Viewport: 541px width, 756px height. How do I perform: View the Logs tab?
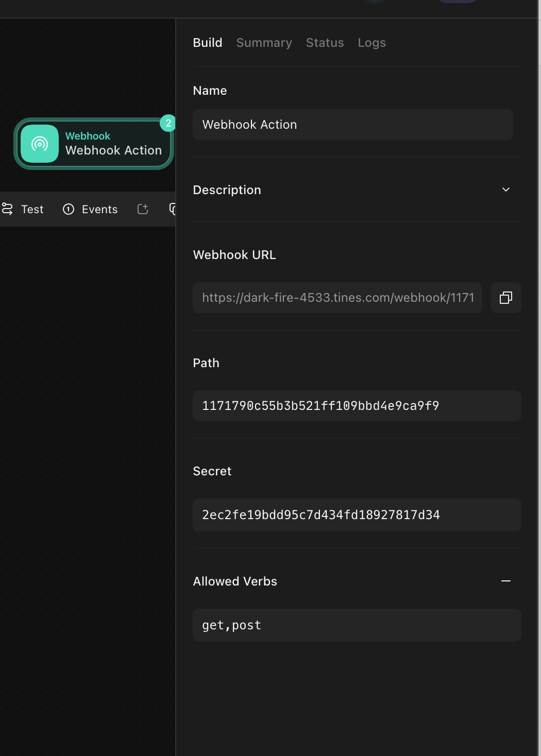pos(371,43)
